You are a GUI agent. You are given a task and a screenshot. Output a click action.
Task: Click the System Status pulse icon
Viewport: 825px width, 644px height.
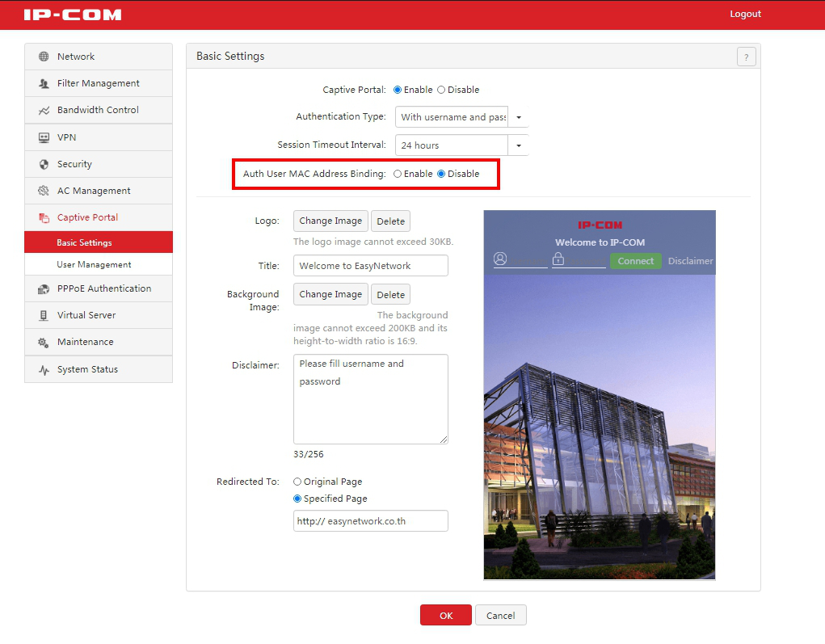point(44,369)
